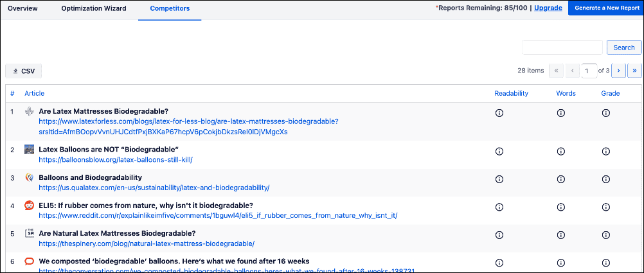The image size is (644, 273).
Task: Download the CSV export
Action: click(x=23, y=71)
